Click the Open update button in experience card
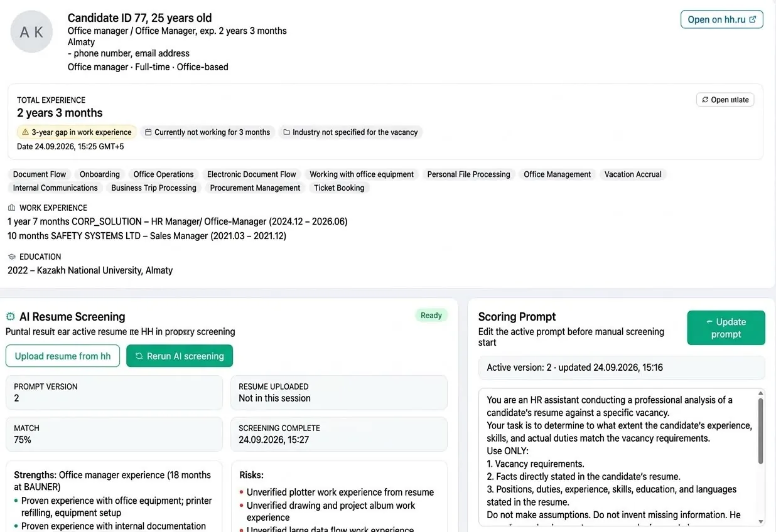The height and width of the screenshot is (532, 776). 725,100
